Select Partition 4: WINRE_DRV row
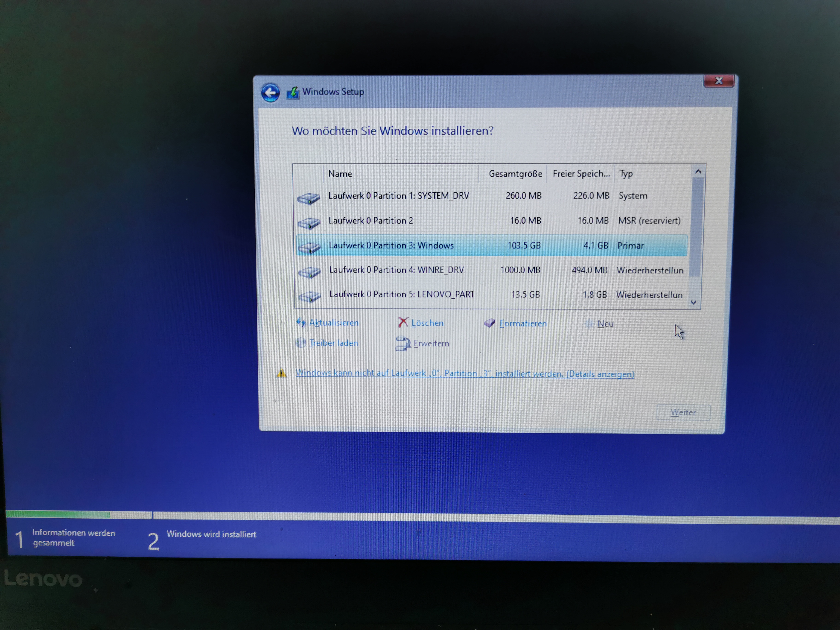This screenshot has width=840, height=630. click(x=397, y=270)
